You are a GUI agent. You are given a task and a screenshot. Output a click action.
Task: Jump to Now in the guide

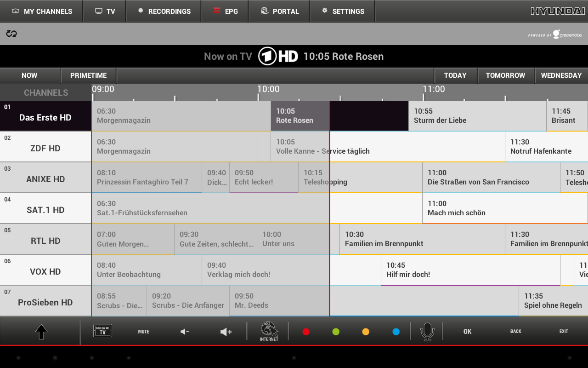pyautogui.click(x=30, y=75)
